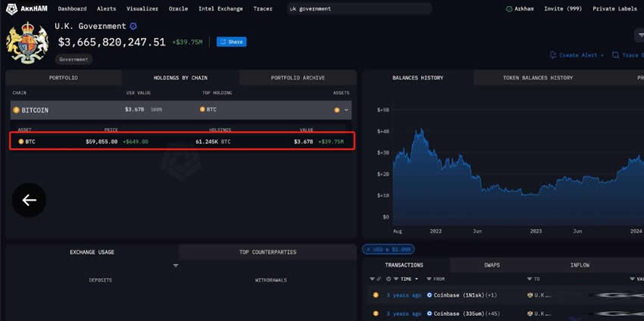Screen dimensions: 644x321
Task: Click the Bitcoin chain coin icon
Action: coord(16,110)
